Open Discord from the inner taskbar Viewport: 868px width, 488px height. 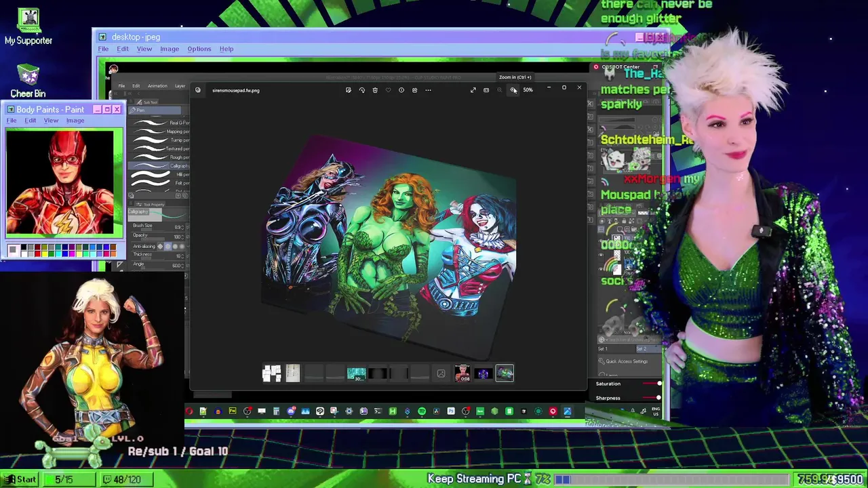click(291, 411)
